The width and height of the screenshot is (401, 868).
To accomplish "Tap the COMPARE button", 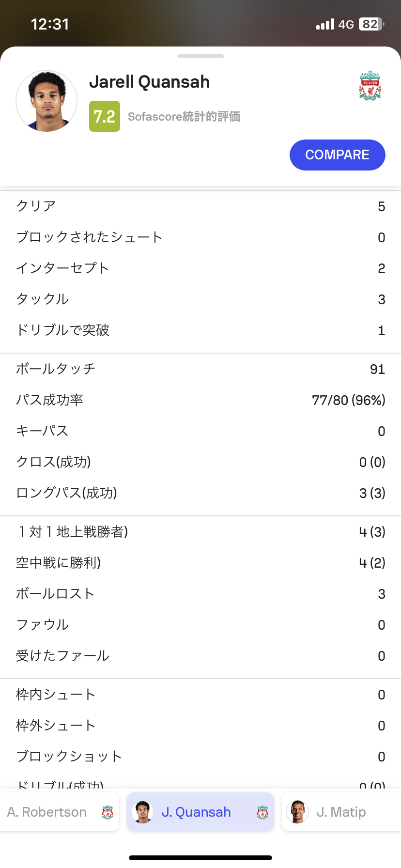I will pos(337,155).
